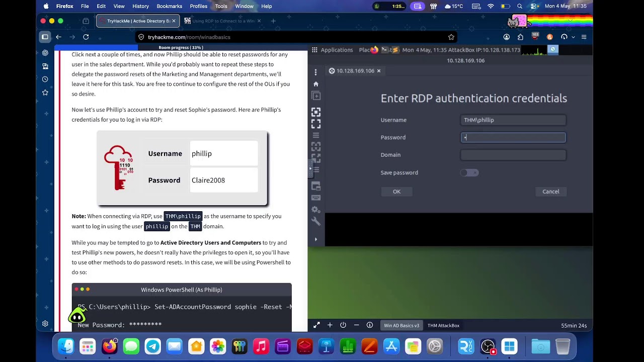Open the Firefox File menu
This screenshot has width=644, height=362.
85,6
